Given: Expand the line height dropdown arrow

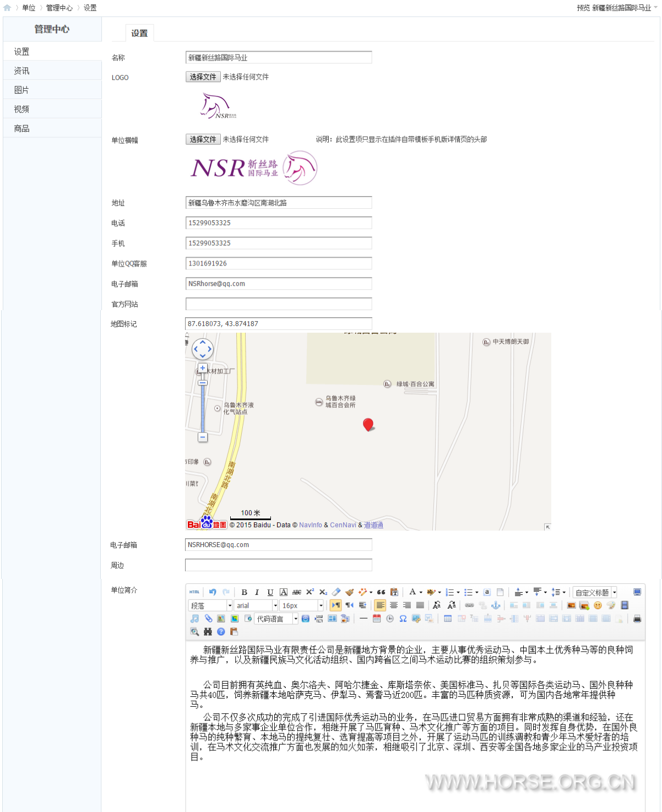Looking at the screenshot, I should tap(564, 593).
